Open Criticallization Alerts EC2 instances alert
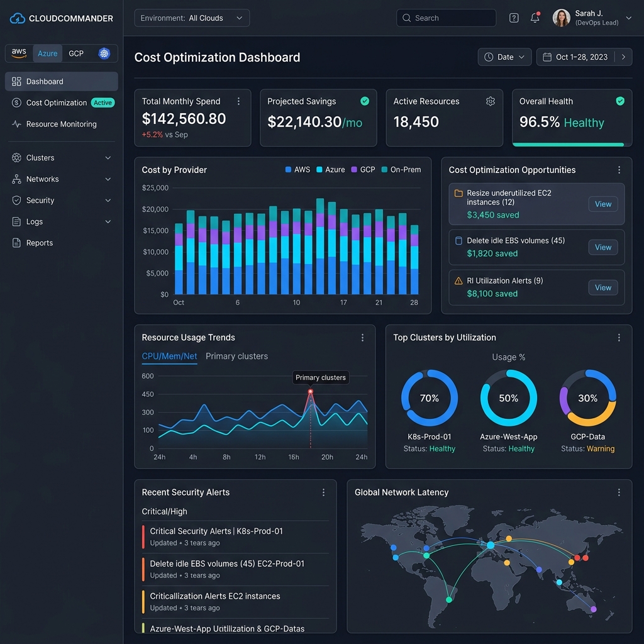The width and height of the screenshot is (644, 644). tap(235, 602)
